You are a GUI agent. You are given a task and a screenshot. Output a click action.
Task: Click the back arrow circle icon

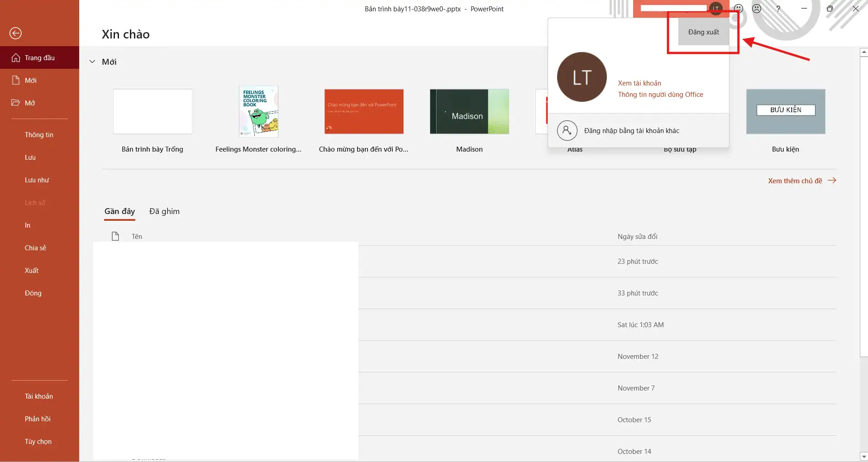pyautogui.click(x=16, y=33)
